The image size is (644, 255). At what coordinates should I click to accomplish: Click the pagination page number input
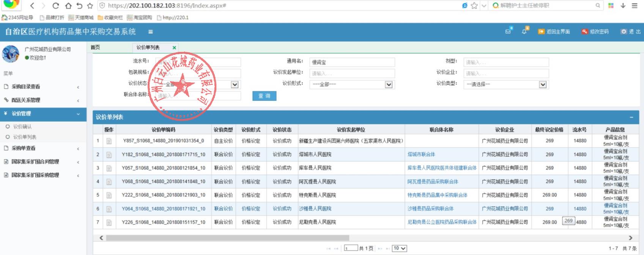point(351,249)
